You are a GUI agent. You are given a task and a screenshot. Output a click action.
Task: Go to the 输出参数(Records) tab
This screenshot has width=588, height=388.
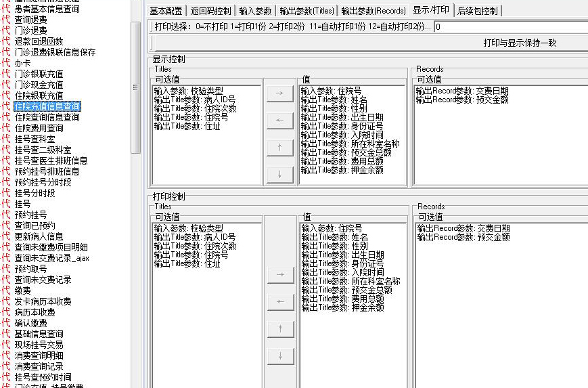click(374, 11)
